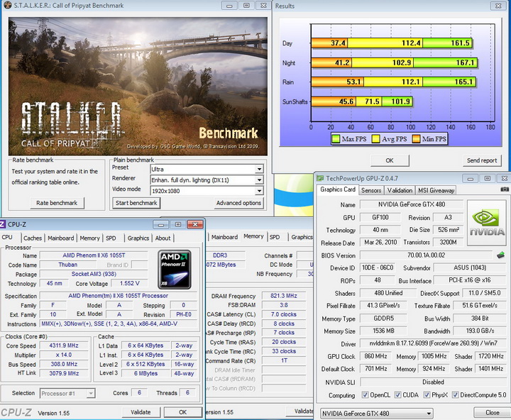Click the NVIDIA logo in GPU-Z
The image size is (511, 420).
tap(487, 223)
